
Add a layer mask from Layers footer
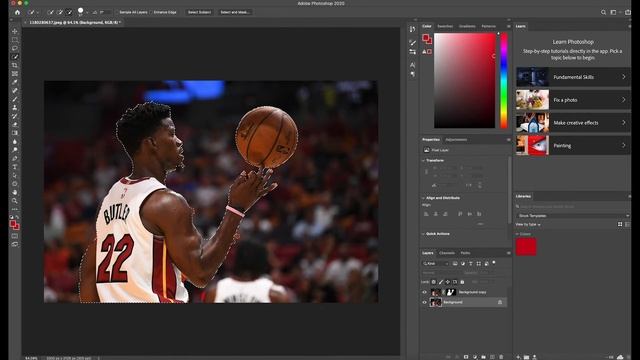point(466,357)
